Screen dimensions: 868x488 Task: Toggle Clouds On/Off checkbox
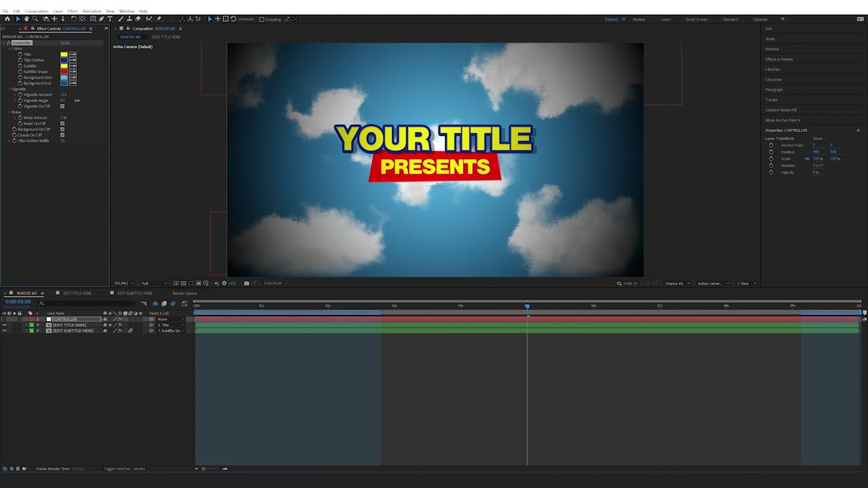click(62, 135)
